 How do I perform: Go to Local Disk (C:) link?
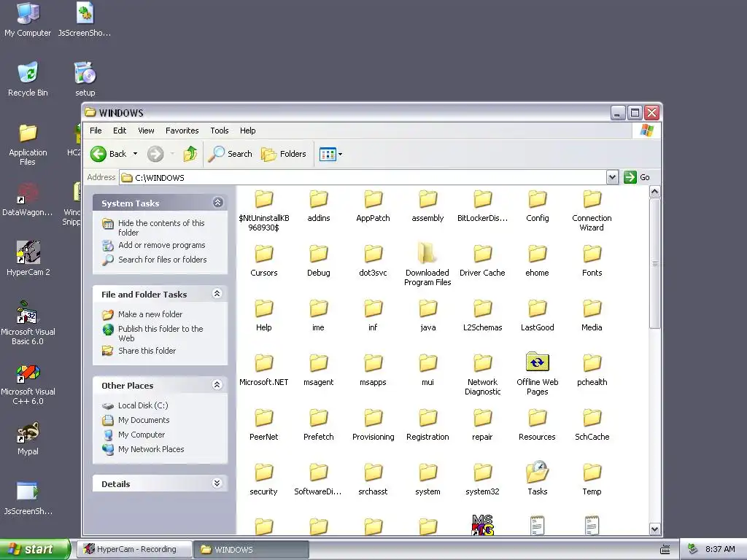pos(143,405)
